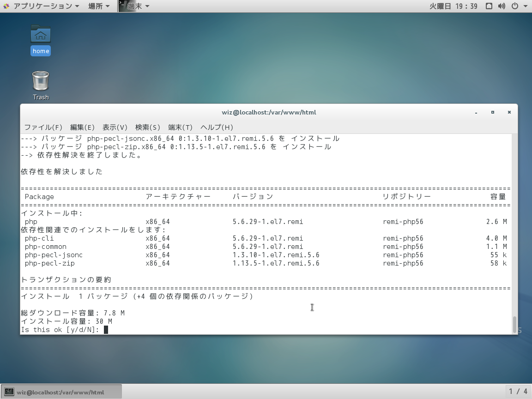The width and height of the screenshot is (532, 399).
Task: Minimize the terminal window
Action: 476,112
